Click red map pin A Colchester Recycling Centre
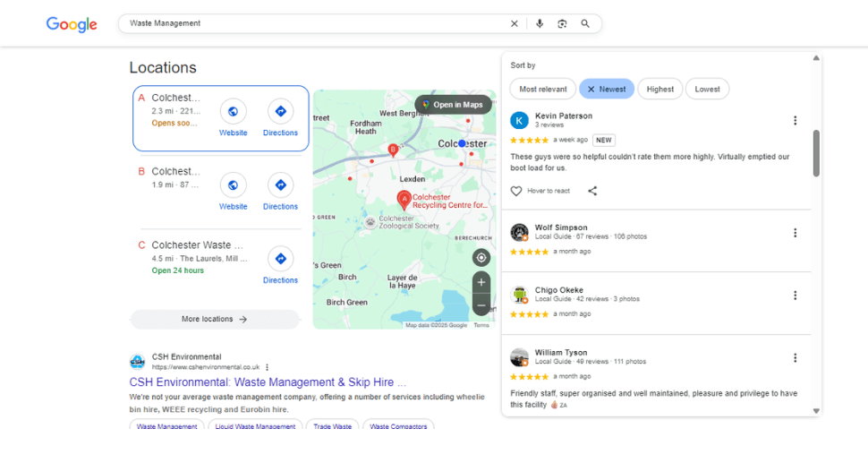Viewport: 868px width, 463px height. click(404, 200)
